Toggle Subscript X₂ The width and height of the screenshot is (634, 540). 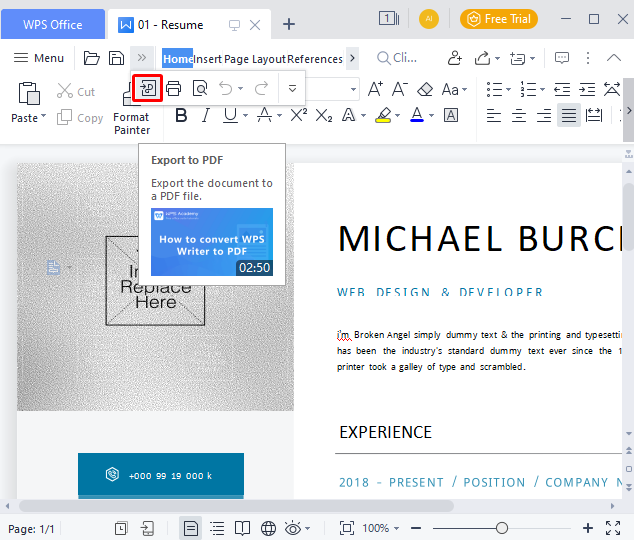[x=323, y=116]
